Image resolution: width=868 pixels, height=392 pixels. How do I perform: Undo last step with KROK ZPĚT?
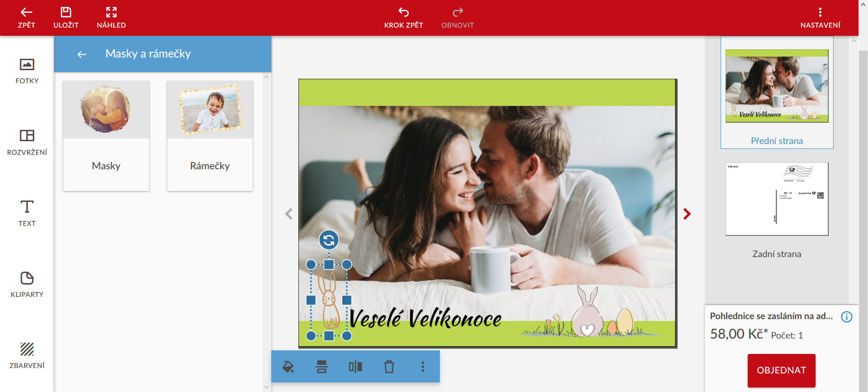click(404, 18)
